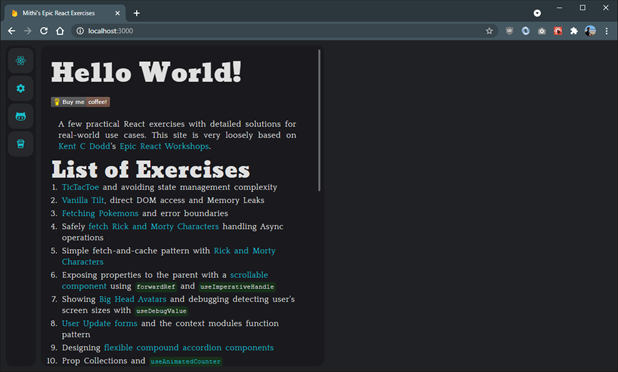
Task: Open a new browser tab
Action: 137,13
